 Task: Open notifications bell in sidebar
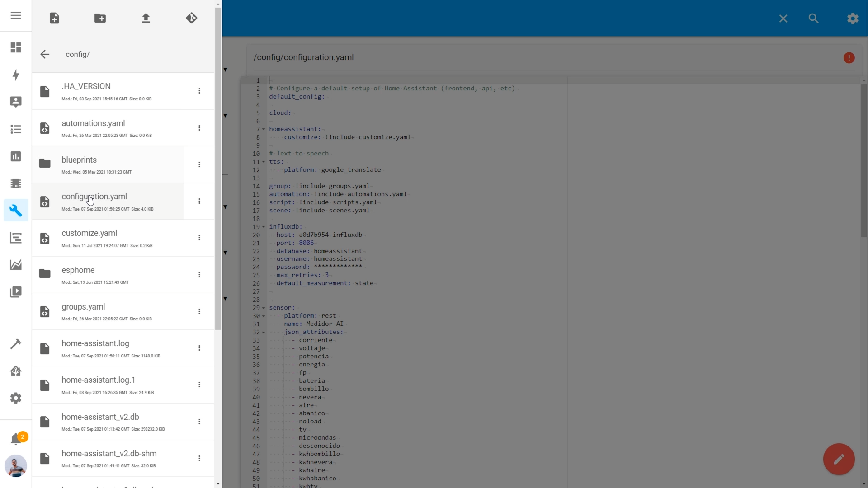16,439
